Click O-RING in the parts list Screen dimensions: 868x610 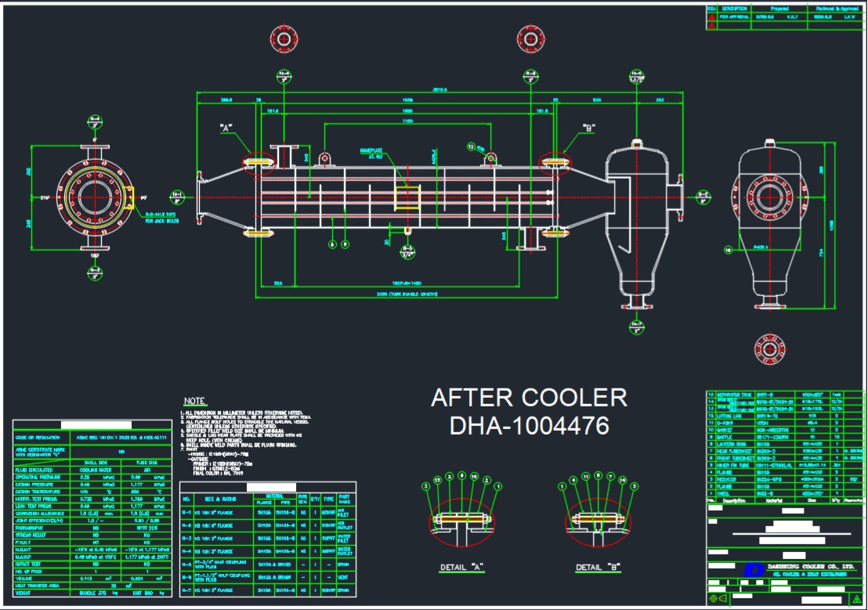click(725, 423)
